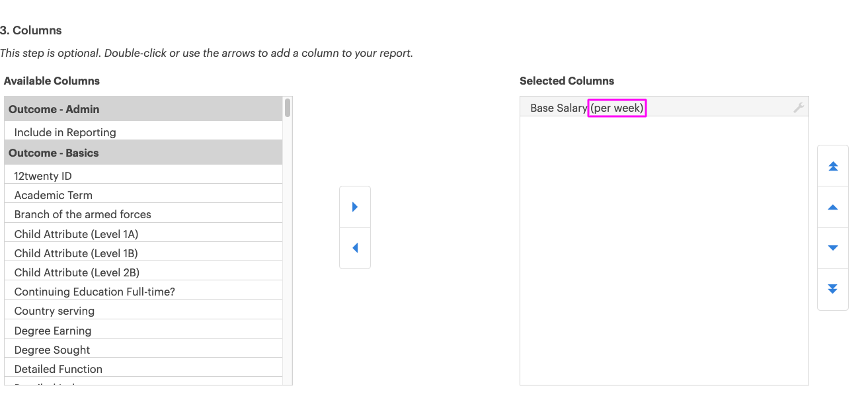Image resolution: width=868 pixels, height=402 pixels.
Task: Click the Outcome - Admin group header
Action: pyautogui.click(x=54, y=109)
